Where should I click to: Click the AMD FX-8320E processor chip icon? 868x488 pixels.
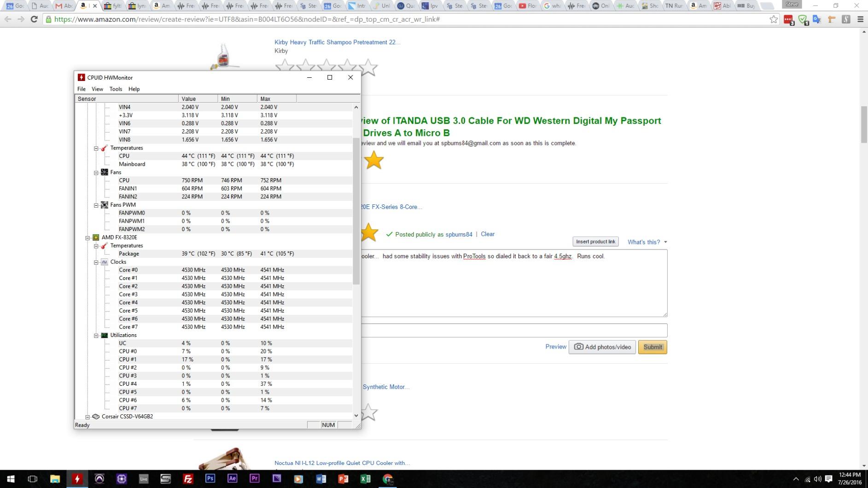(x=96, y=238)
